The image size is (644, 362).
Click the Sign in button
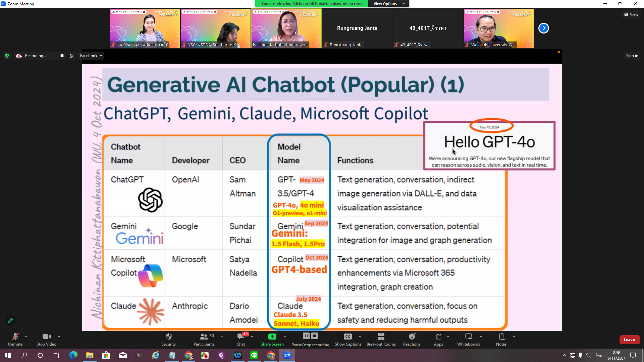[x=632, y=56]
